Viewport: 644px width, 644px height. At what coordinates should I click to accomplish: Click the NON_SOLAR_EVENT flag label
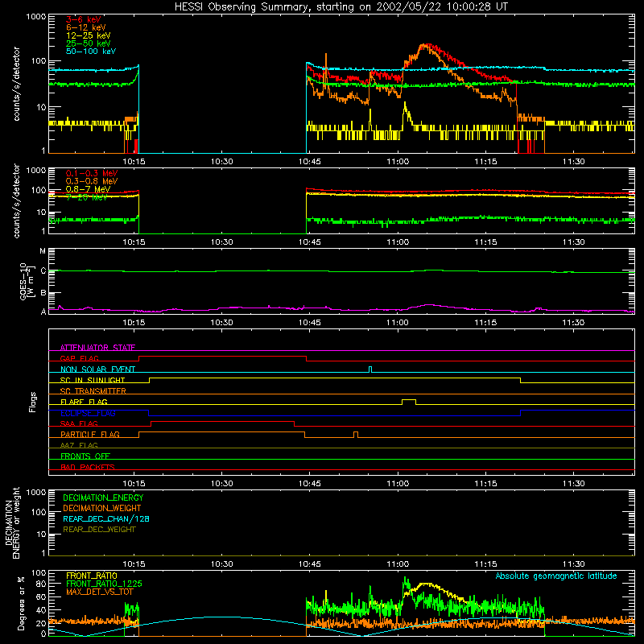coord(97,369)
